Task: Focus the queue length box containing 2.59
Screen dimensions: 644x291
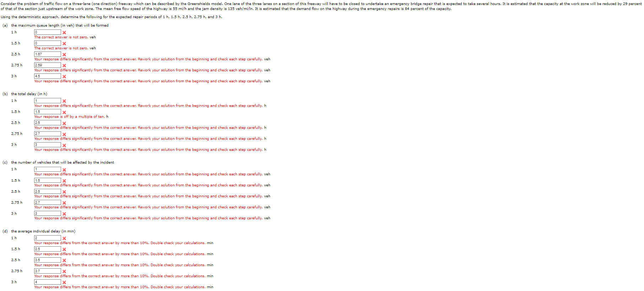Action: point(48,65)
